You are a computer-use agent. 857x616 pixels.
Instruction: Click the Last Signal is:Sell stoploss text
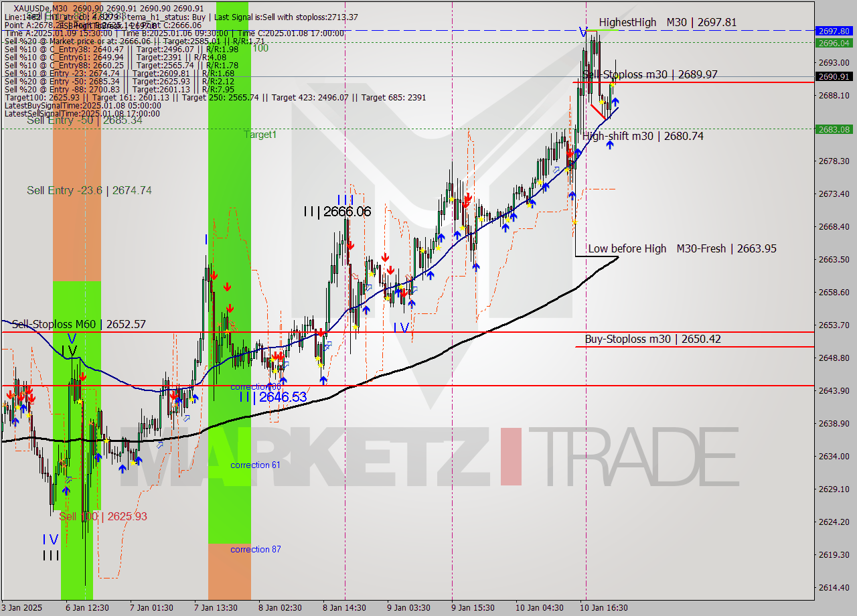[287, 17]
